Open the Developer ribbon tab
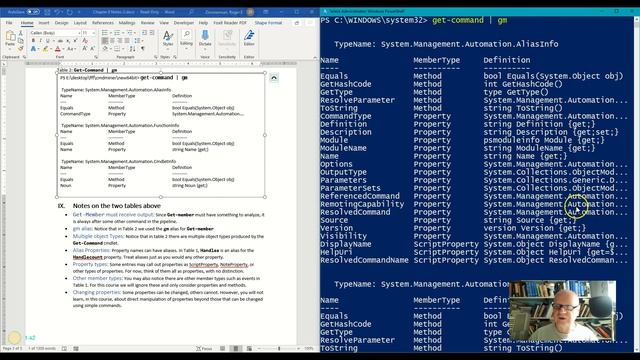 (184, 23)
